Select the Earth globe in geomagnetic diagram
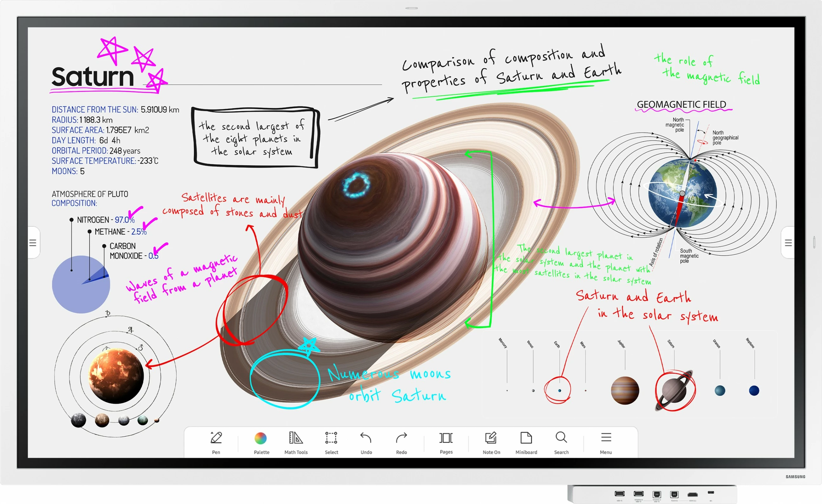Image resolution: width=822 pixels, height=504 pixels. pyautogui.click(x=682, y=193)
